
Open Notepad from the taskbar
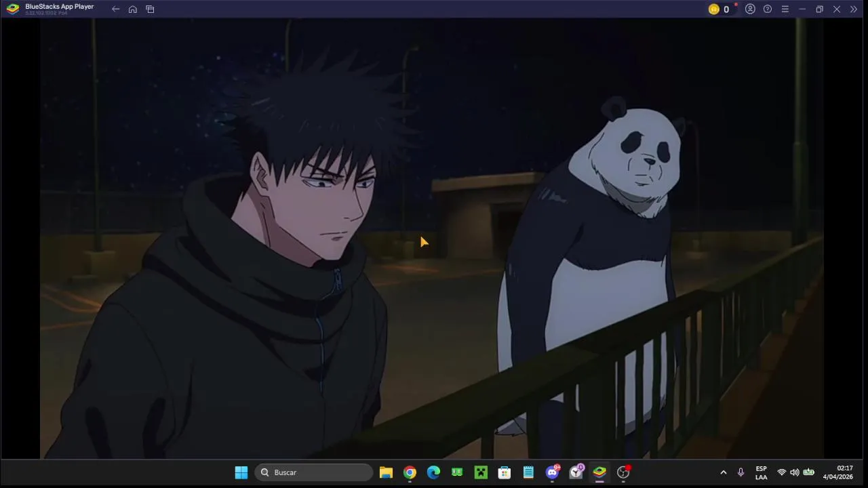pyautogui.click(x=528, y=472)
